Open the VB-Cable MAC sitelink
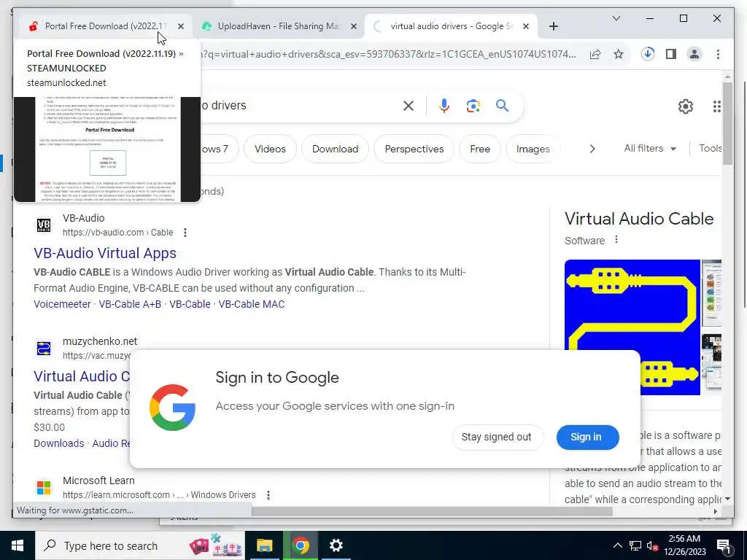The width and height of the screenshot is (747, 560). coord(252,304)
